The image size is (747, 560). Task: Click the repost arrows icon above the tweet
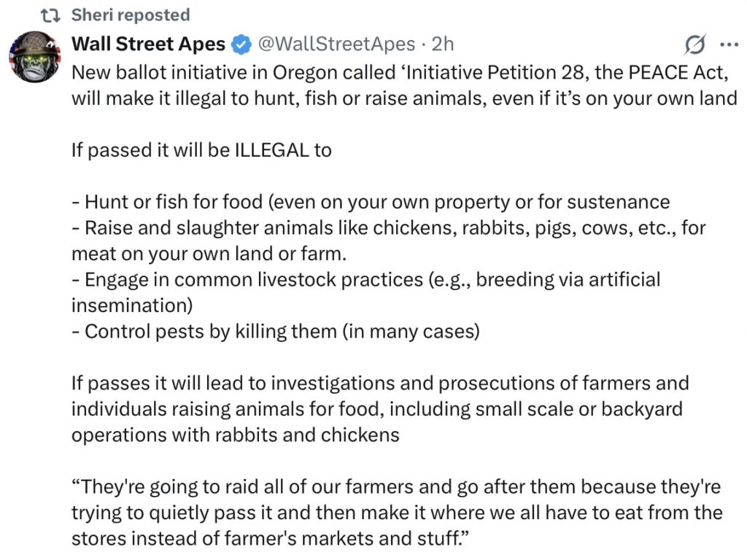[53, 15]
